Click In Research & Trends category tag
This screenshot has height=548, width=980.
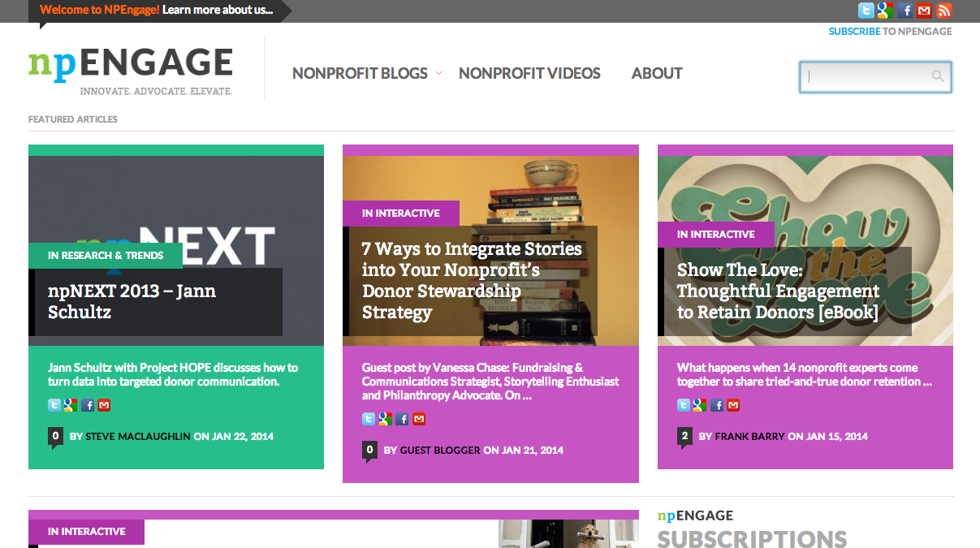pos(106,256)
